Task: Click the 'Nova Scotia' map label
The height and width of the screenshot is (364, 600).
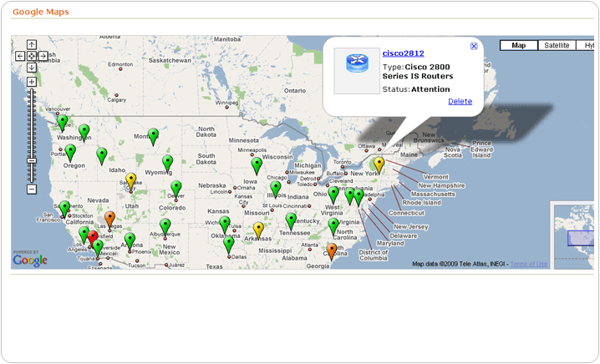Action: [x=452, y=152]
